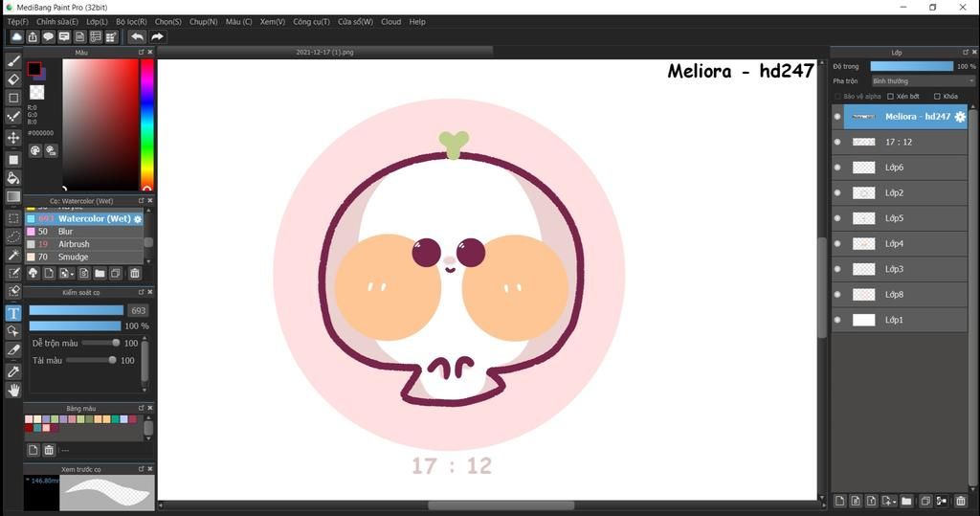
Task: Duplicate layer icon in Lớp panel
Action: (x=925, y=501)
